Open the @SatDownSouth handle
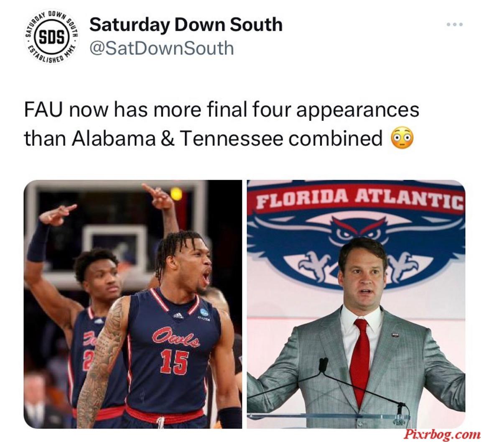This screenshot has height=448, width=489. tap(162, 49)
